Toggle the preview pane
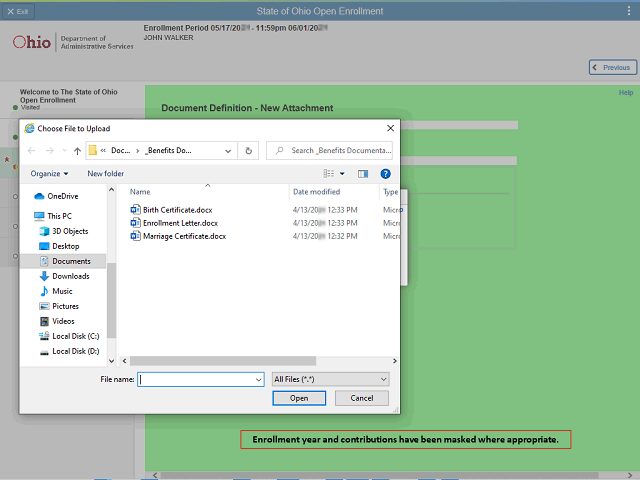This screenshot has height=480, width=640. click(x=363, y=174)
